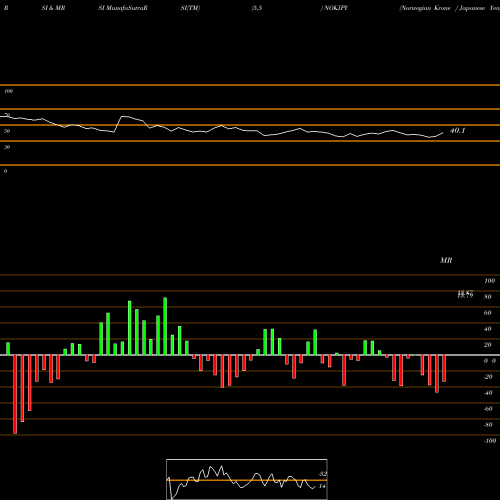Click the MR panel title label
500x500 pixels.
(446, 260)
